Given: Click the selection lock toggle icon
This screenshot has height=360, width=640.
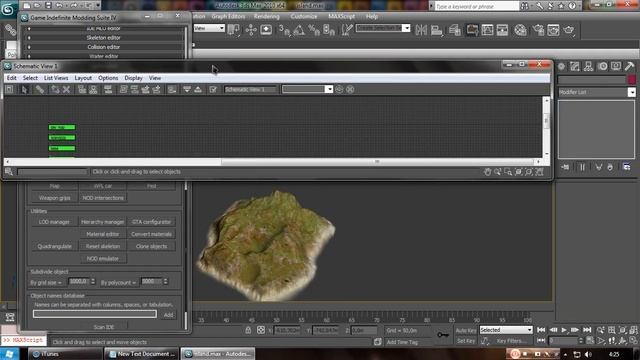Looking at the screenshot, I should pyautogui.click(x=248, y=330).
